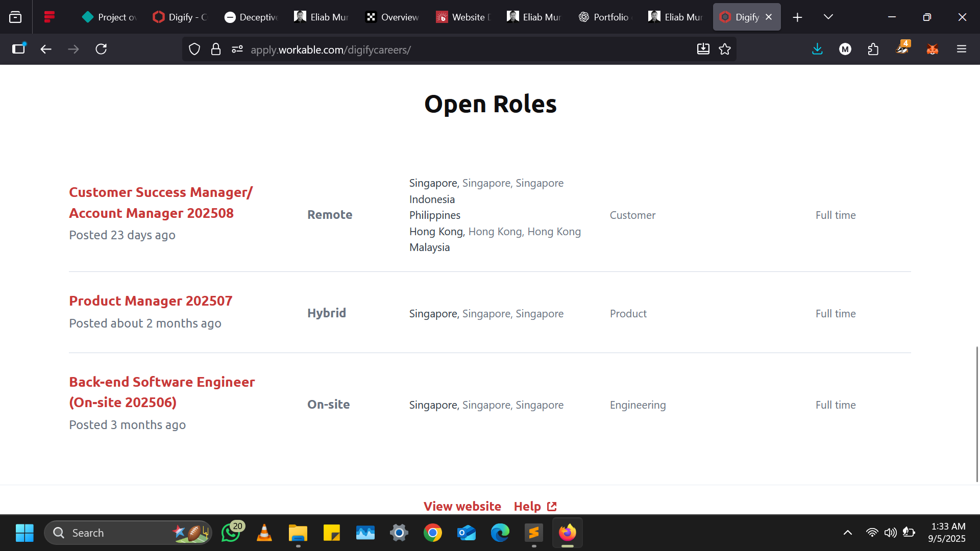Click the View website link
The width and height of the screenshot is (980, 551).
pos(462,506)
